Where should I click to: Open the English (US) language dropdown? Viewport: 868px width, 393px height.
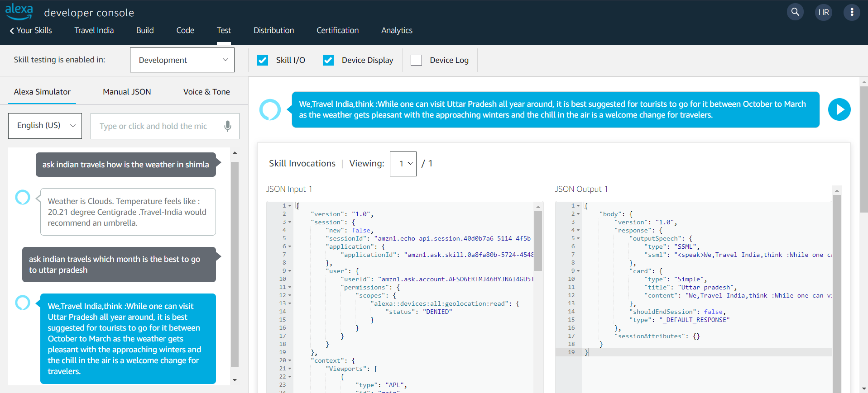point(45,126)
